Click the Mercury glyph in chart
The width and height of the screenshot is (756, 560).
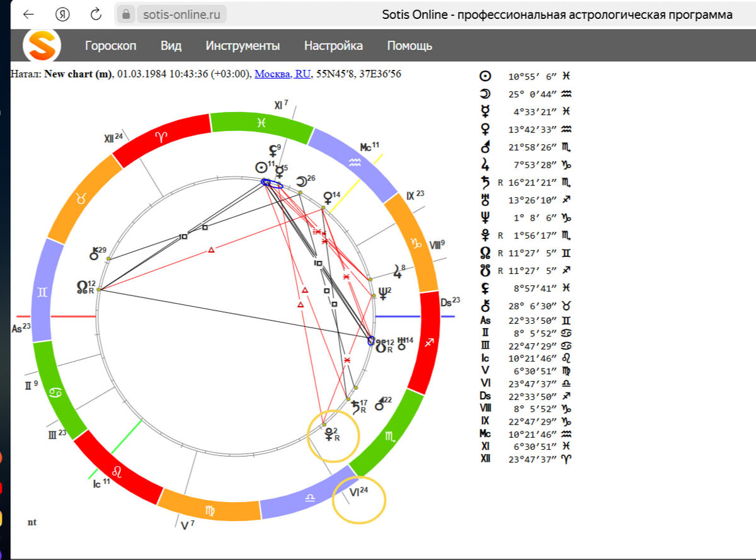(279, 172)
